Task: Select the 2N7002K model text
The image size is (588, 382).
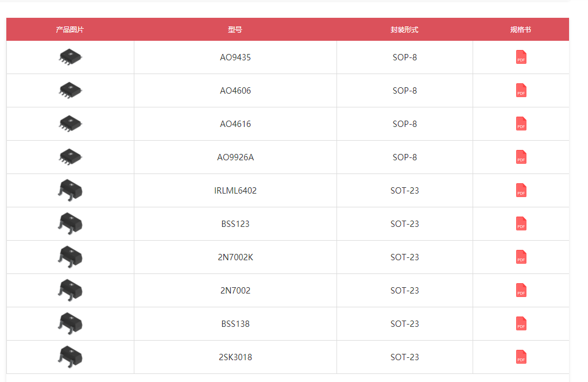Action: (x=235, y=257)
